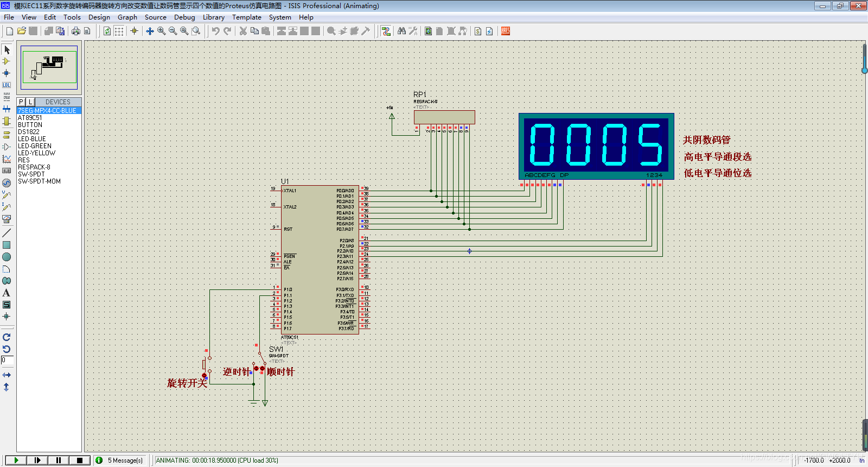Image resolution: width=868 pixels, height=467 pixels.
Task: Select LED-GREEN device entry
Action: 49,146
